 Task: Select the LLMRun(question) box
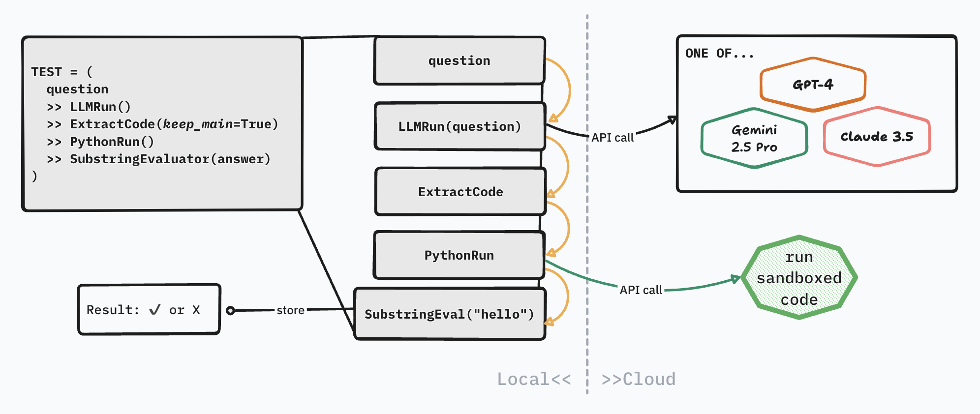[460, 126]
